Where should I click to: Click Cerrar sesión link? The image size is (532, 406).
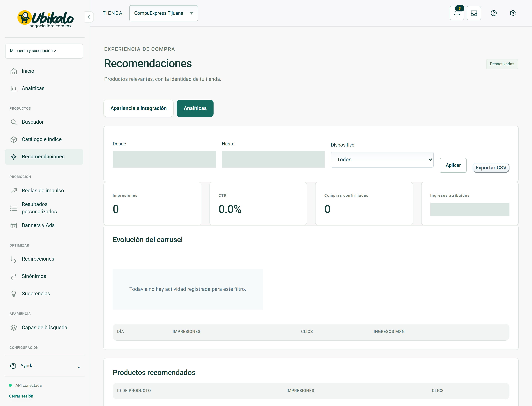(21, 396)
